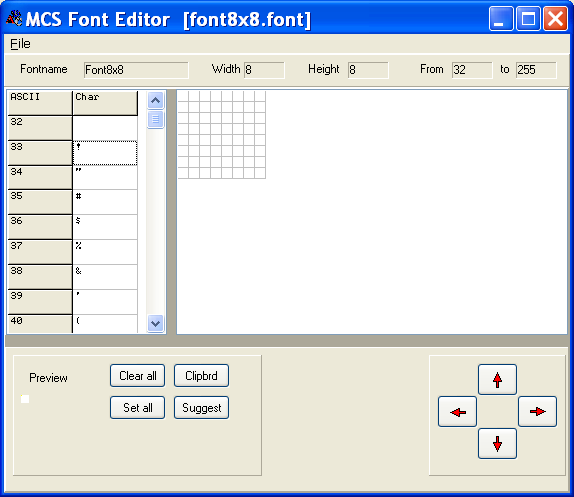Toggle the top-right pixel cell in the glyph grid

(x=260, y=97)
